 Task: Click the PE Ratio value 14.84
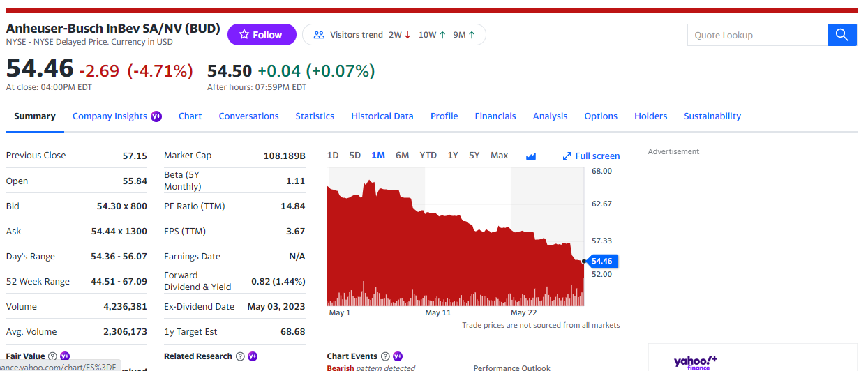click(x=293, y=206)
